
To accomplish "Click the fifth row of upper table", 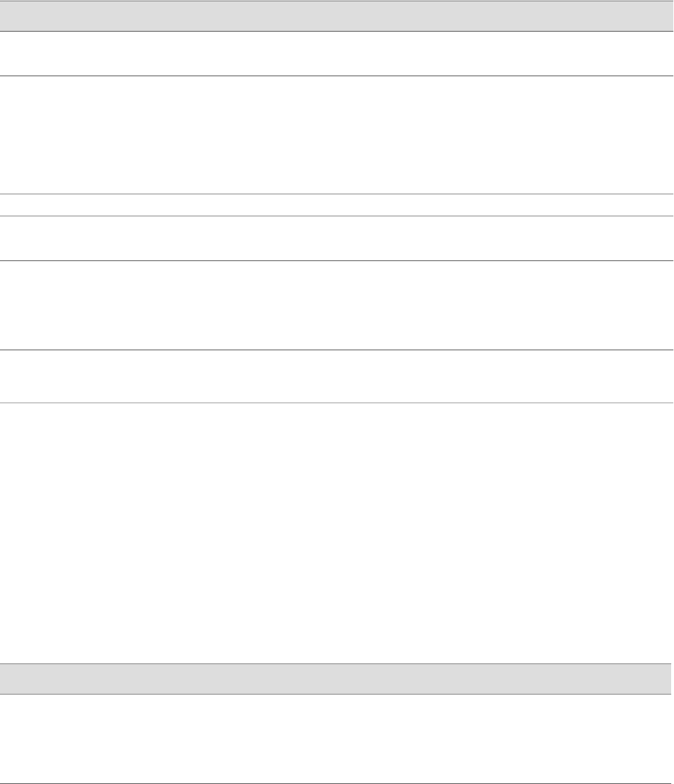I will pos(337,304).
